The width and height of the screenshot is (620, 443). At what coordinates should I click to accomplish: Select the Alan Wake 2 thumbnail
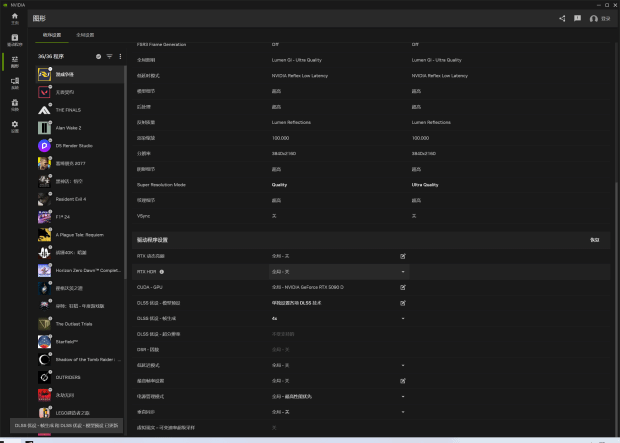click(x=44, y=128)
